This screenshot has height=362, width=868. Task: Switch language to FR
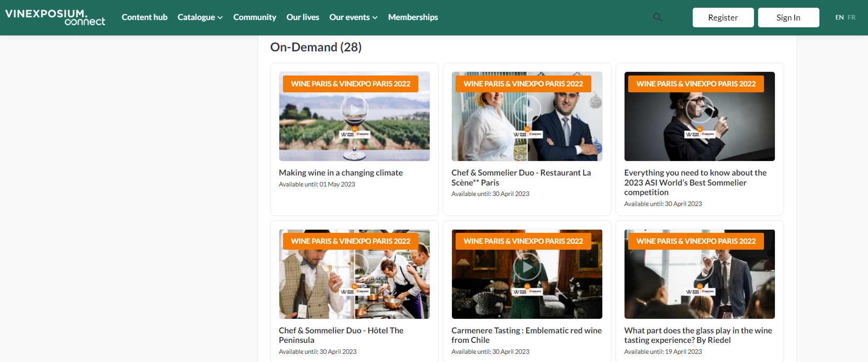point(852,17)
